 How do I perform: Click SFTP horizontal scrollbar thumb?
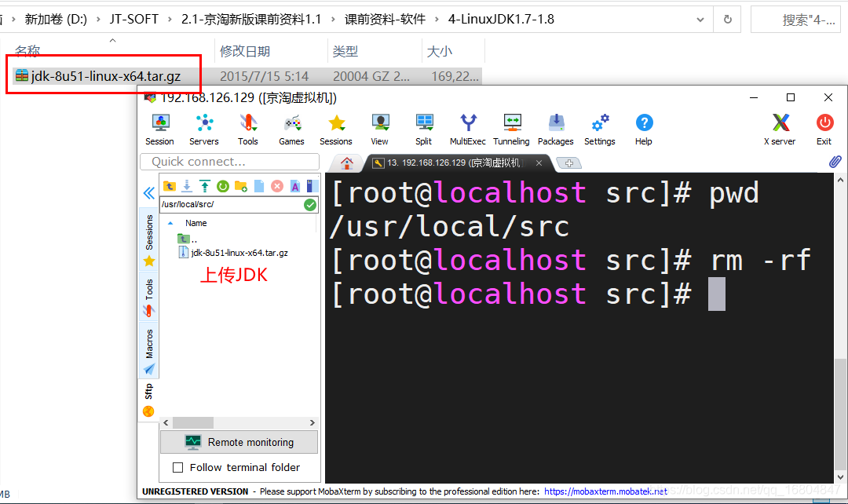pos(193,423)
